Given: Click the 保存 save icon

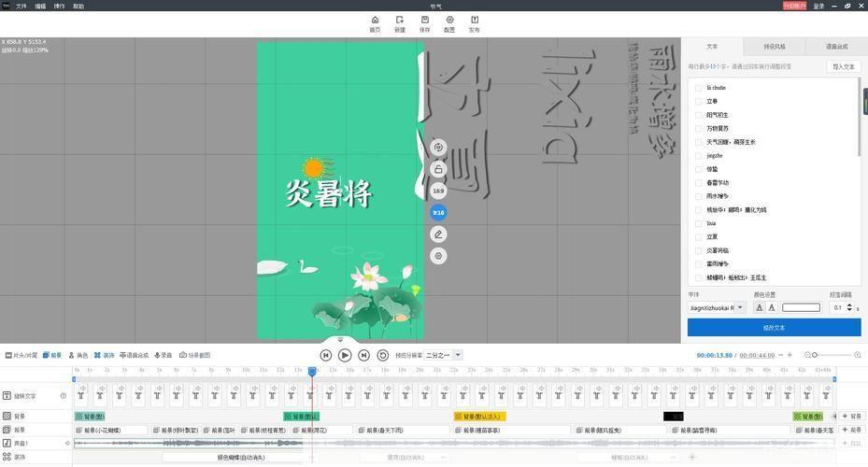Looking at the screenshot, I should pos(425,23).
